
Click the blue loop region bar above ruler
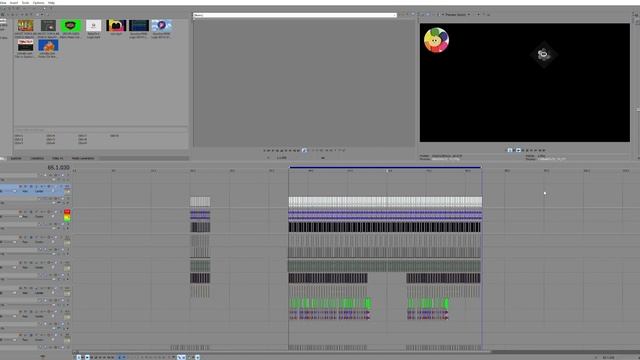385,167
